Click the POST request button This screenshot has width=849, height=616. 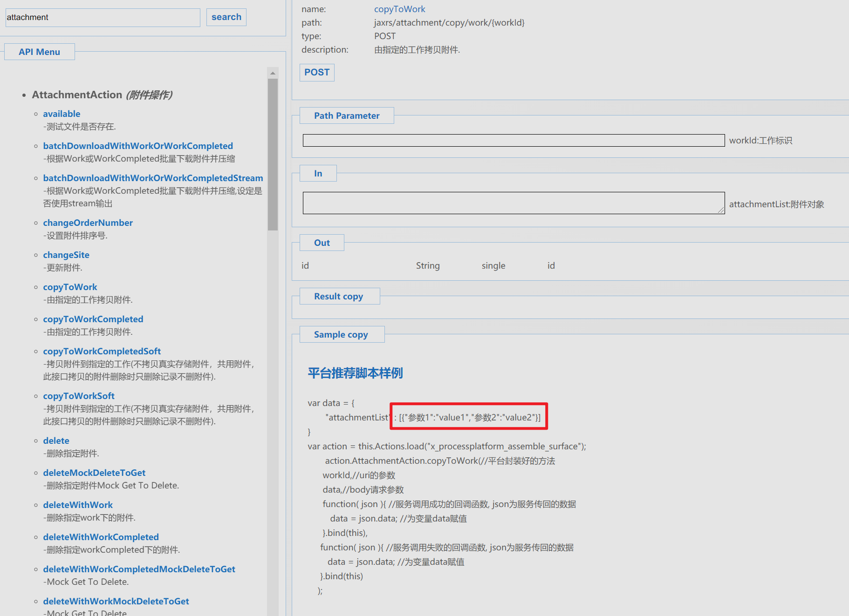point(317,72)
